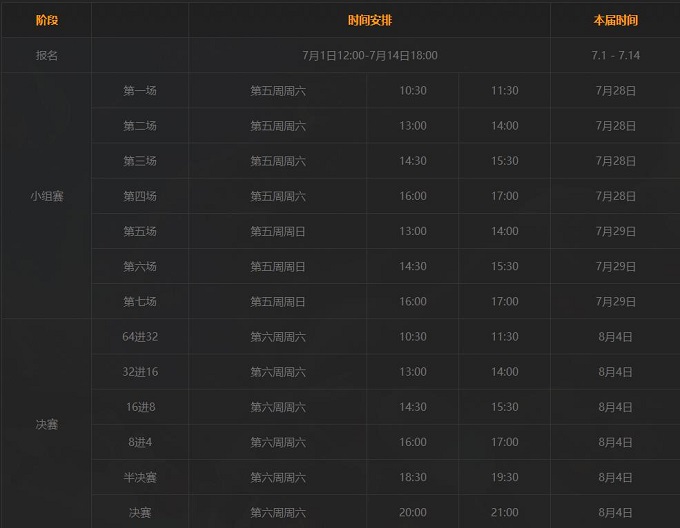Screen dimensions: 680x528
Task: Select 15:30 in the 第六场 row
Action: [505, 266]
